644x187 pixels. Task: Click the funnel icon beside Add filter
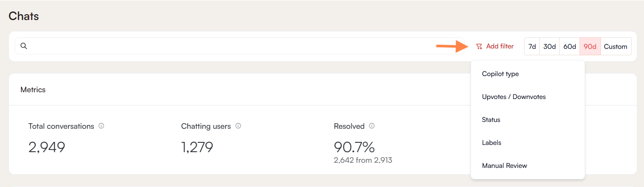coord(479,46)
